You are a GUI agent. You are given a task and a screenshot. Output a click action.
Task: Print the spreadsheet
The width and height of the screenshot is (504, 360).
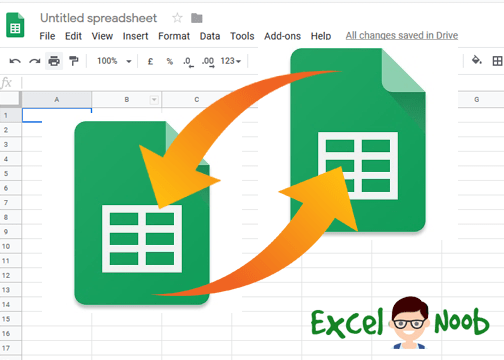tap(54, 61)
